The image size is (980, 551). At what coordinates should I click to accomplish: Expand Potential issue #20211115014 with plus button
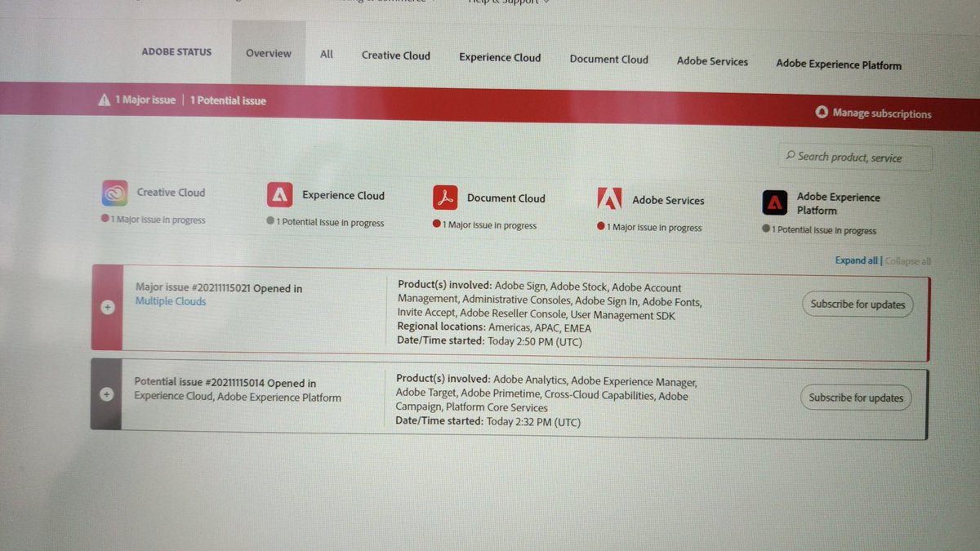click(x=105, y=393)
